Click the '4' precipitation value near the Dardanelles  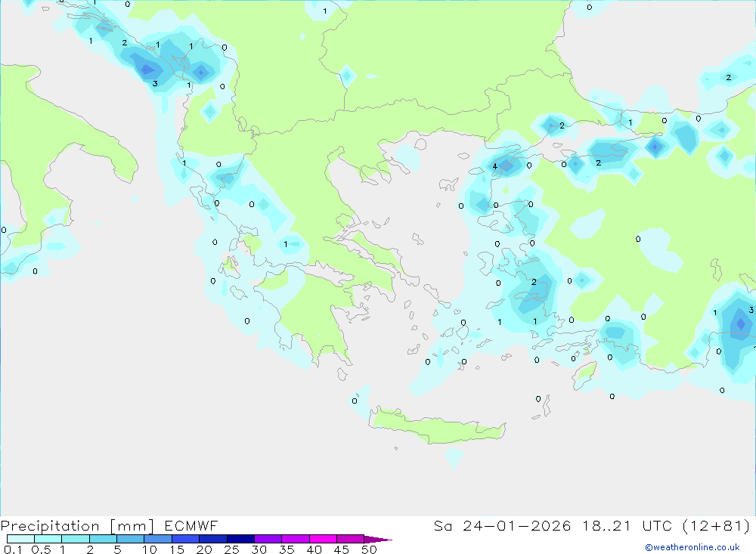494,166
